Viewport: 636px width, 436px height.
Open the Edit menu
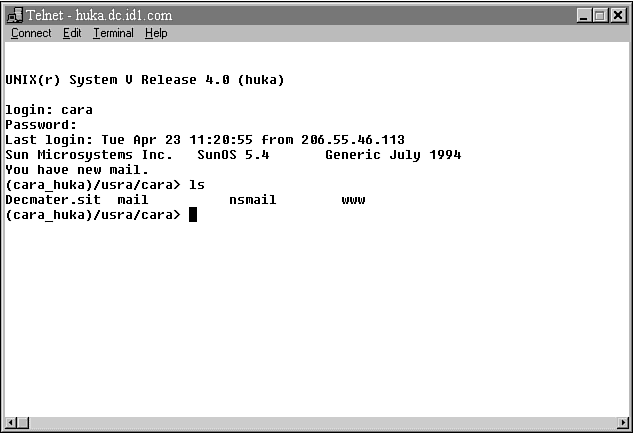72,33
